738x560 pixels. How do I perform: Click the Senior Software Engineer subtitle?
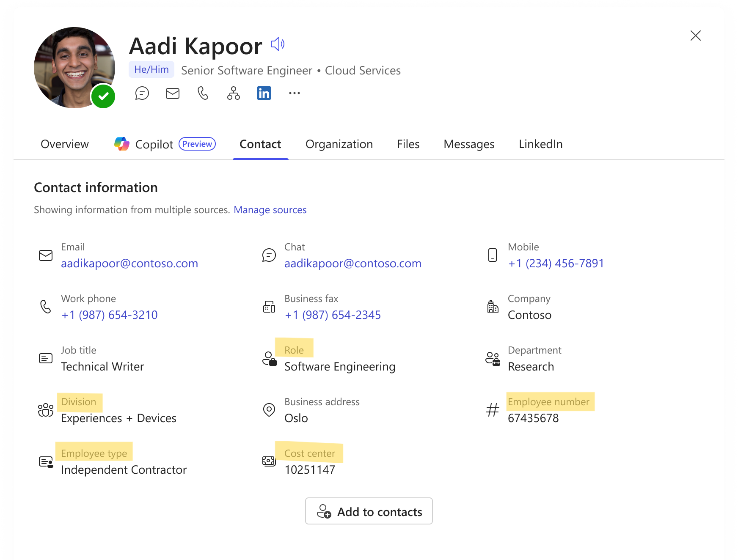[246, 70]
